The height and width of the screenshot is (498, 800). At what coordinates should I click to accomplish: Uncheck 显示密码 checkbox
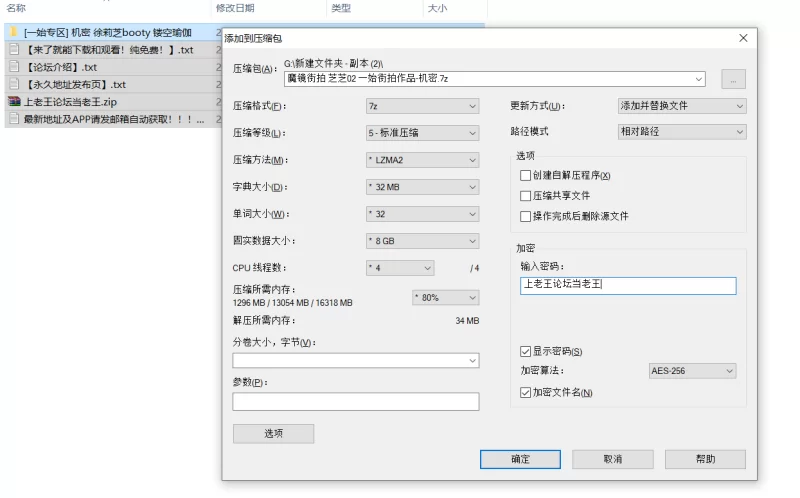(525, 352)
